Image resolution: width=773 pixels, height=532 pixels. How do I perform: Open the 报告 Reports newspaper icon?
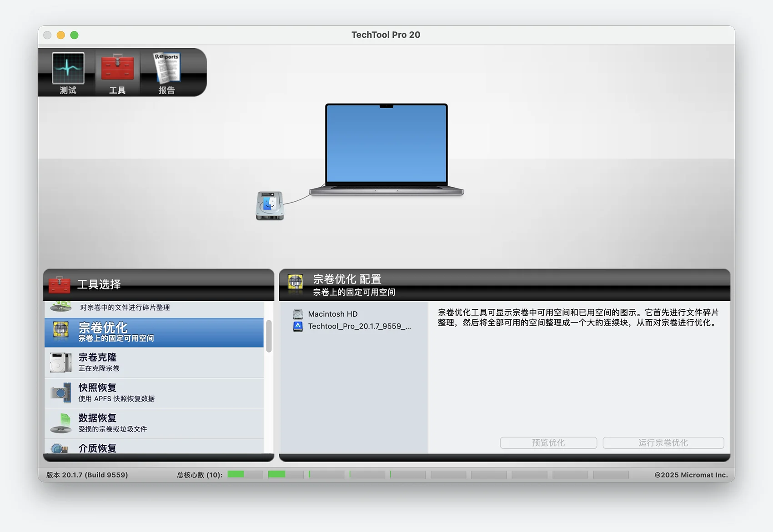coord(166,68)
